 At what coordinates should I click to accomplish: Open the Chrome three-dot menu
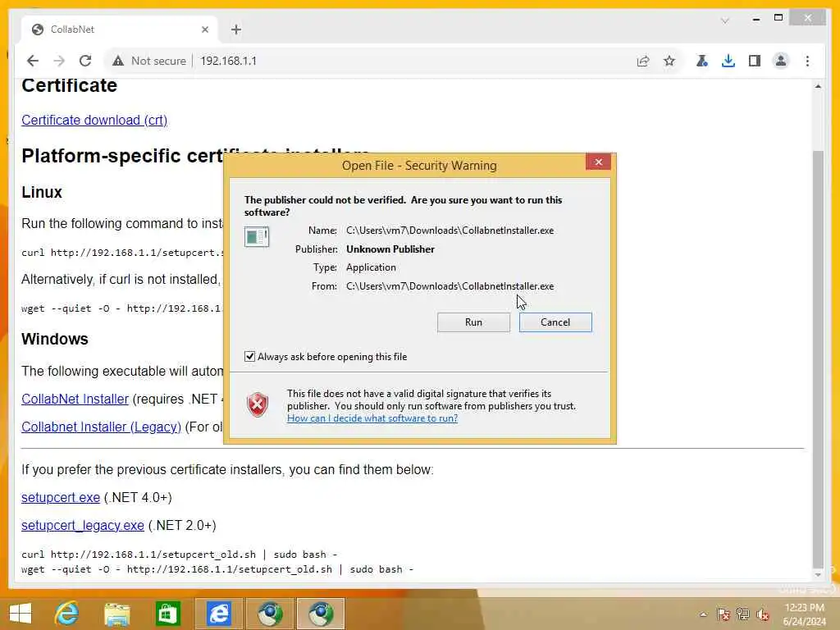point(807,61)
